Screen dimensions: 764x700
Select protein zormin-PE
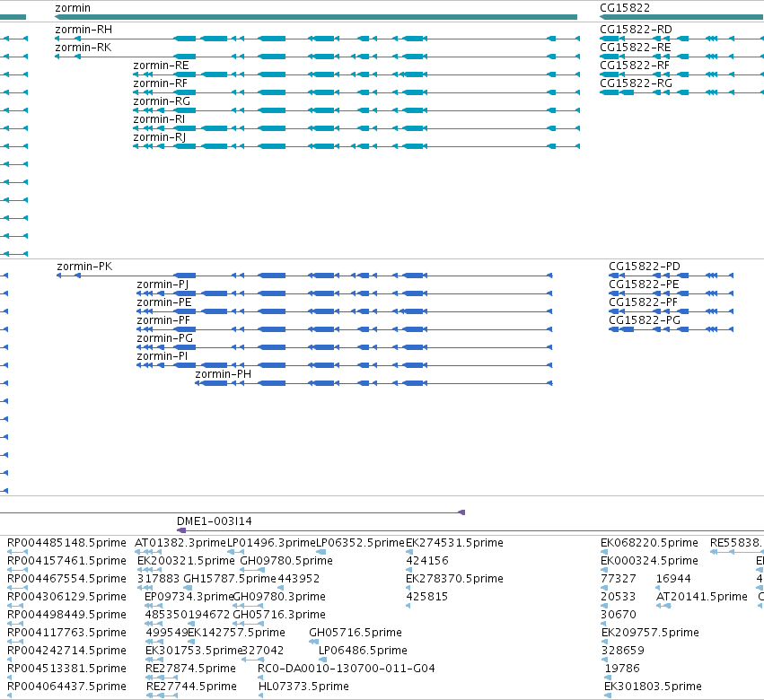tap(345, 311)
